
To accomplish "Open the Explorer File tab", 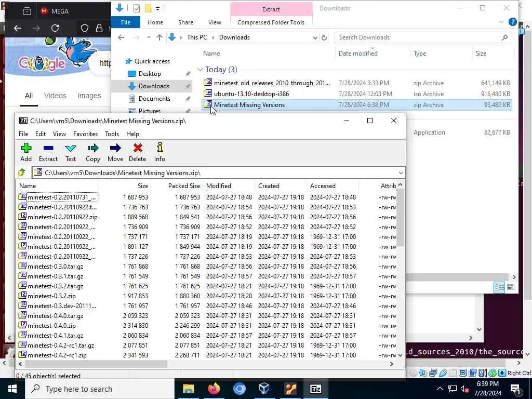I will (126, 22).
